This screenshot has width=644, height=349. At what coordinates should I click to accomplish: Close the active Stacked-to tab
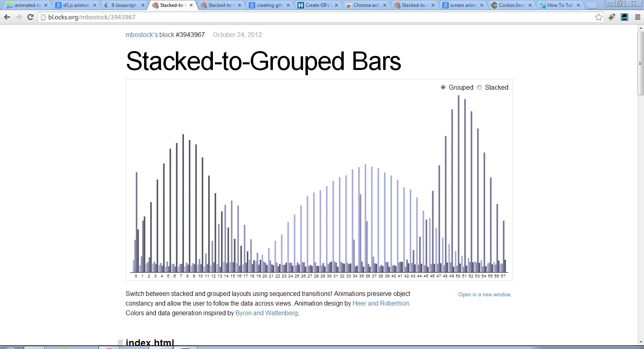(x=191, y=5)
